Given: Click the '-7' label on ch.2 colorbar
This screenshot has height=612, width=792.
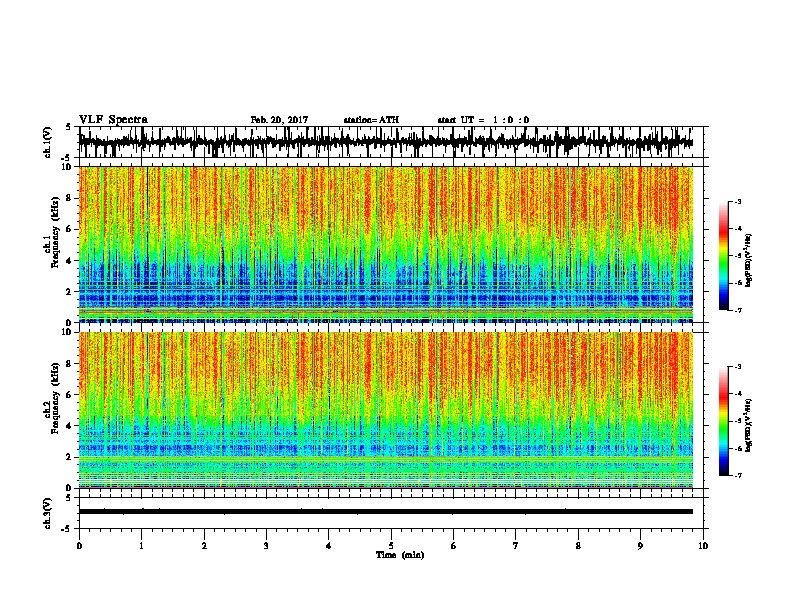Looking at the screenshot, I should (737, 475).
